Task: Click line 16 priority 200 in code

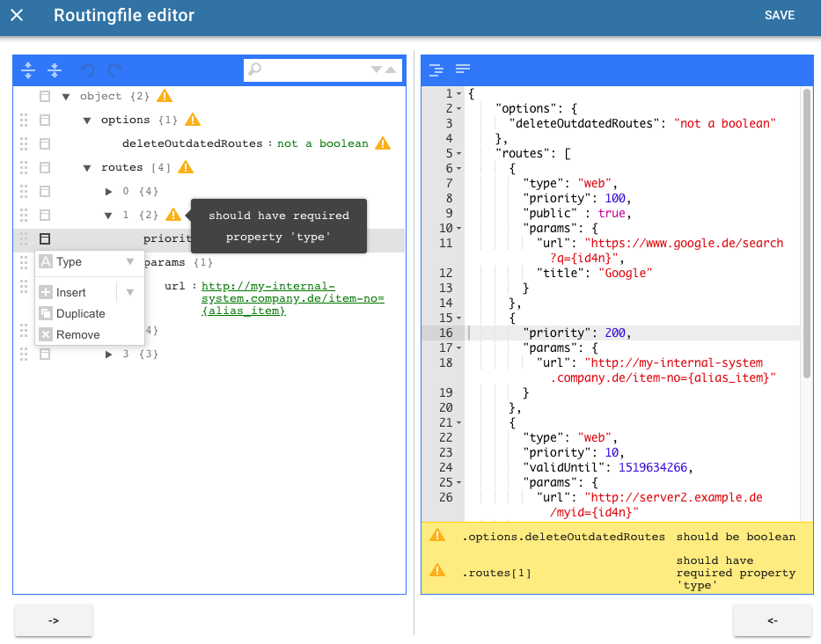Action: [x=577, y=333]
